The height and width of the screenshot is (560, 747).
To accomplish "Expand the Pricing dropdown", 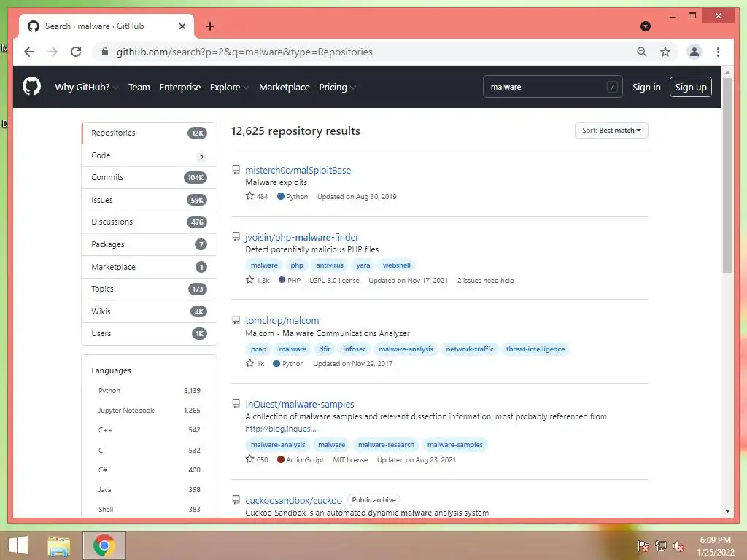I will coord(337,87).
